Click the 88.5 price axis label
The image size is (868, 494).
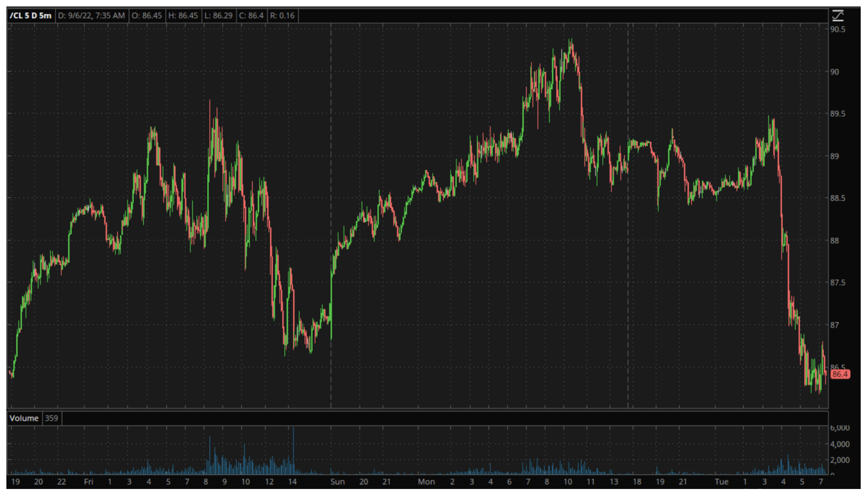tap(837, 198)
